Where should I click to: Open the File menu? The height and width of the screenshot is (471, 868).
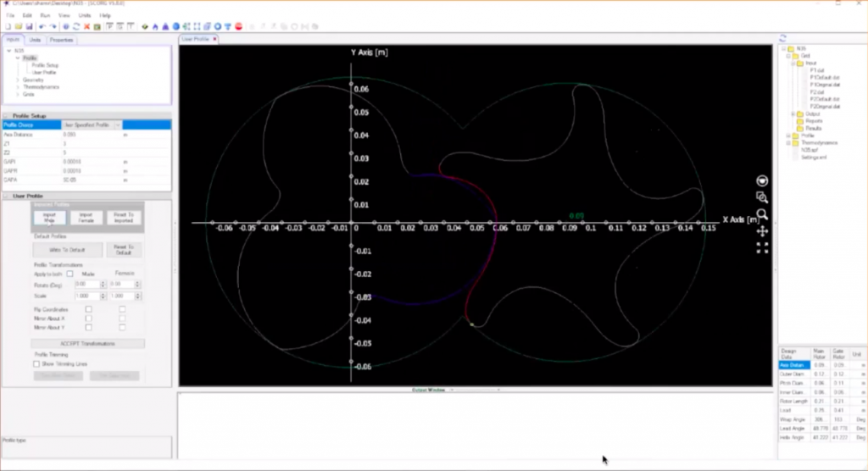tap(10, 15)
